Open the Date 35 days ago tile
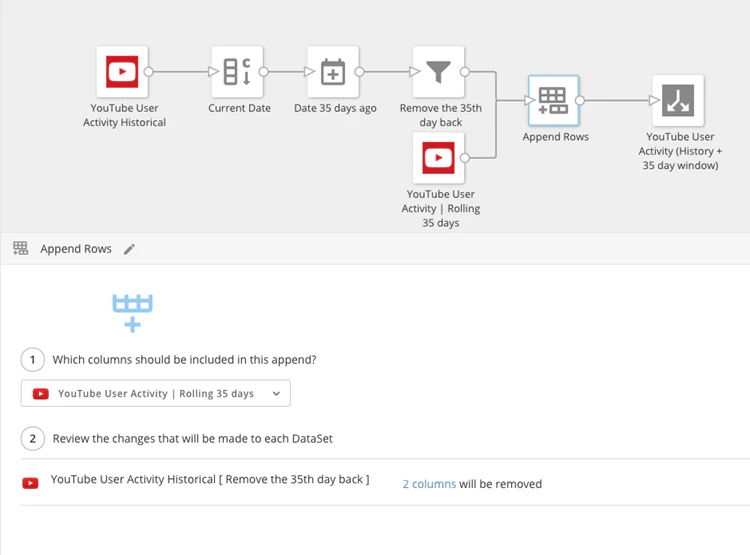 333,72
